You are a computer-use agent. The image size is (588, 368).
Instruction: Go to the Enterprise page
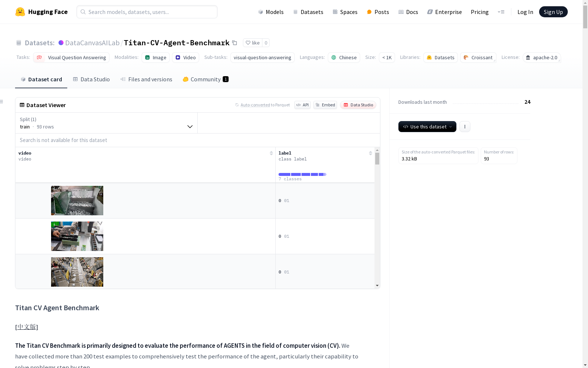[x=445, y=12]
